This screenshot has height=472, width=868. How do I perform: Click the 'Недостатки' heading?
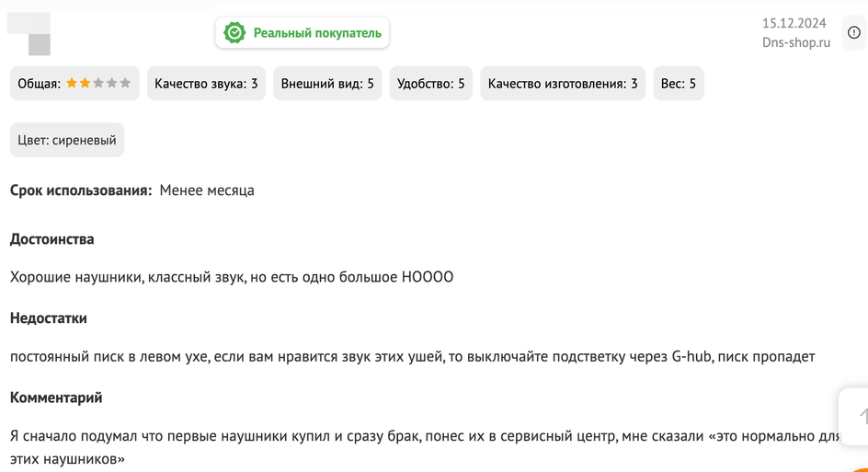(48, 318)
